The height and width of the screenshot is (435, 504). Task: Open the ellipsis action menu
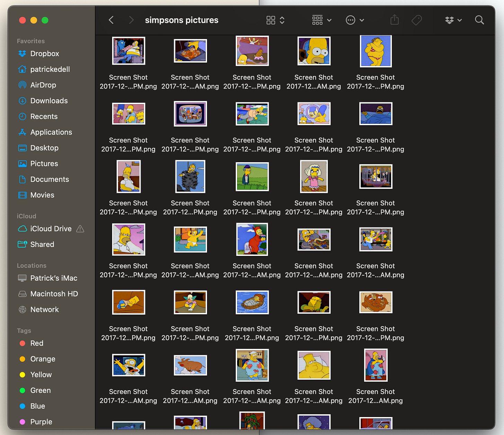(x=355, y=20)
